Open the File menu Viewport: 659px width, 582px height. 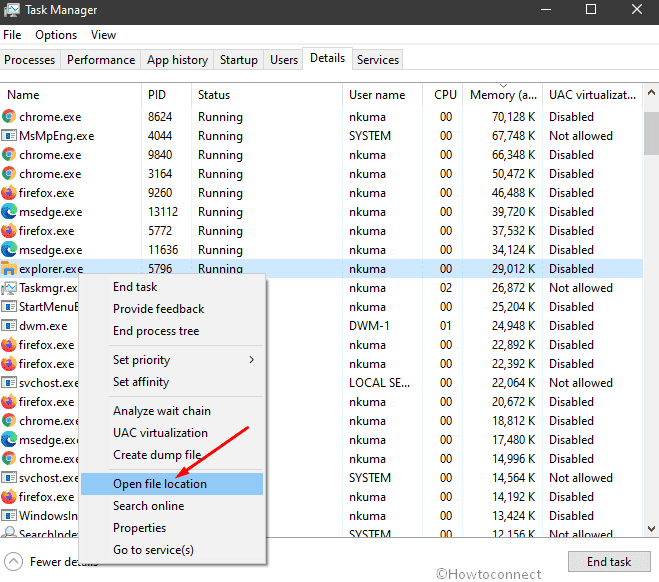[x=12, y=35]
